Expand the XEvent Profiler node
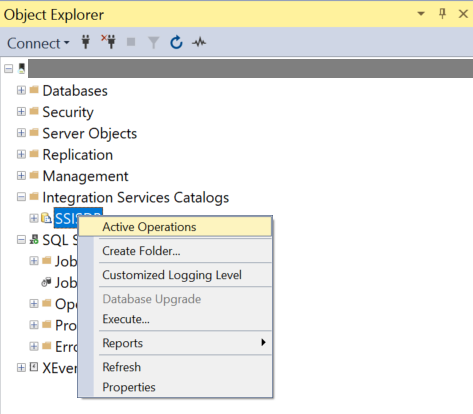 tap(21, 368)
